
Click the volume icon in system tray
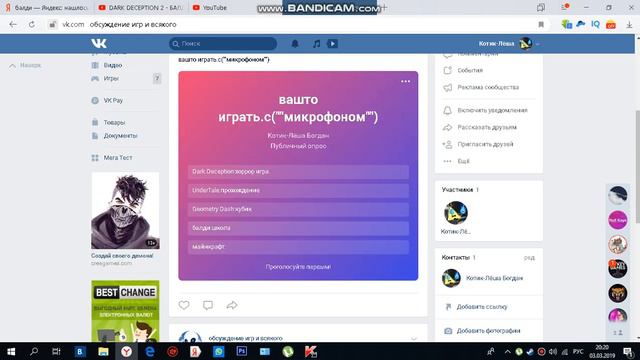pos(553,351)
